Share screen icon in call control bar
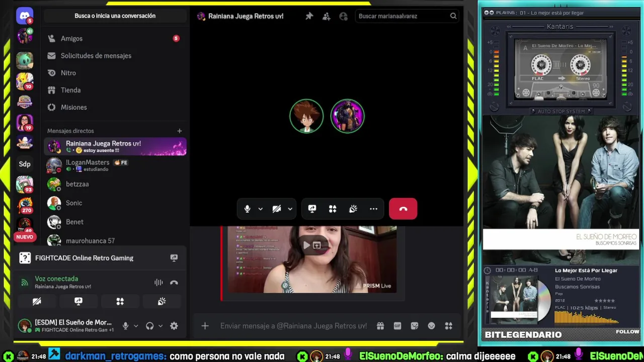The image size is (644, 362). (312, 209)
